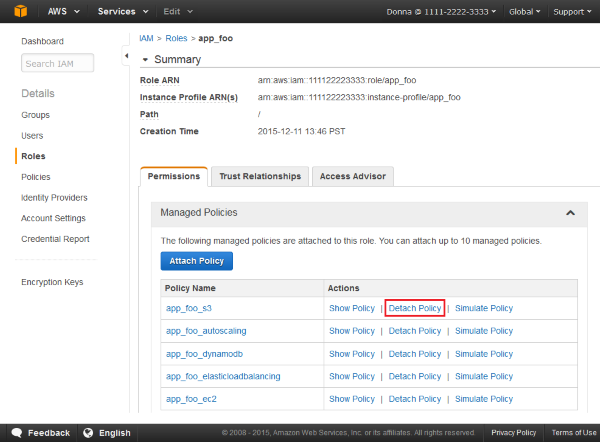Select Roles in the sidebar

tap(33, 156)
